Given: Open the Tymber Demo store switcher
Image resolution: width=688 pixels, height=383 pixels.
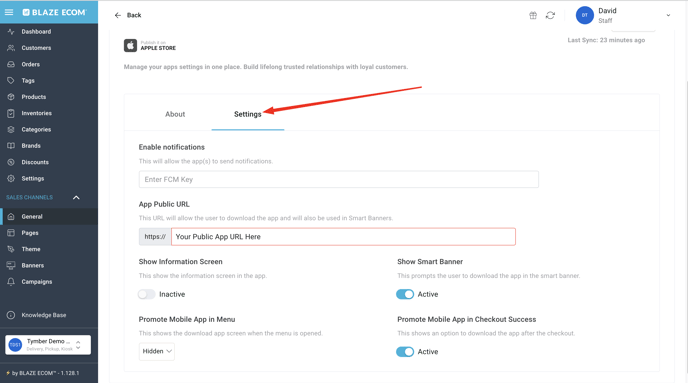Looking at the screenshot, I should coord(48,345).
